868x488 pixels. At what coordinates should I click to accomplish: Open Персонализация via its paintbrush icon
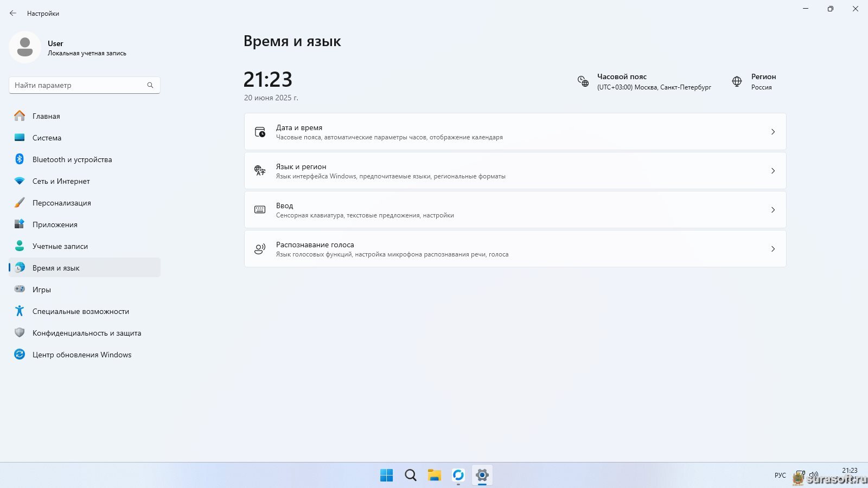click(20, 203)
